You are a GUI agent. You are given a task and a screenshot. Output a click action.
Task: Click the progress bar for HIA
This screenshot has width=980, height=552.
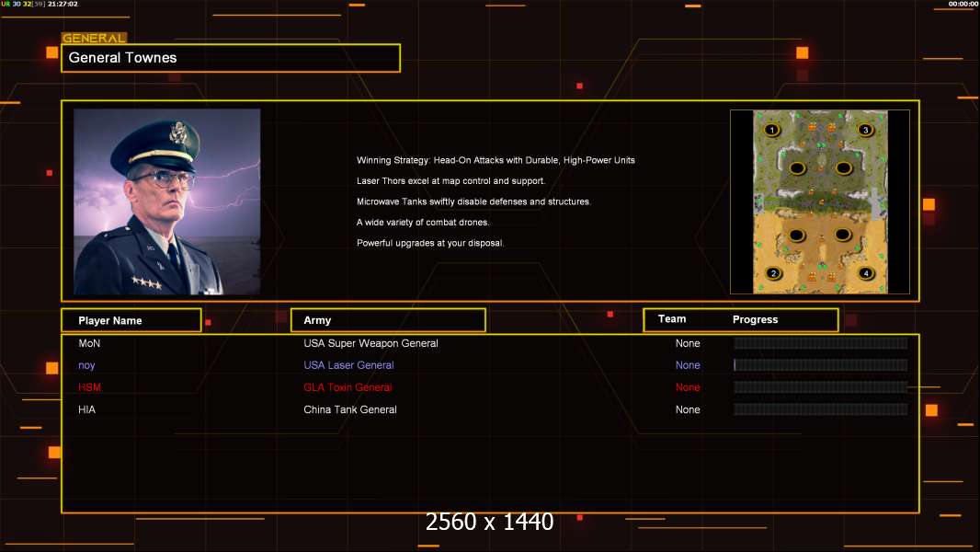click(821, 409)
